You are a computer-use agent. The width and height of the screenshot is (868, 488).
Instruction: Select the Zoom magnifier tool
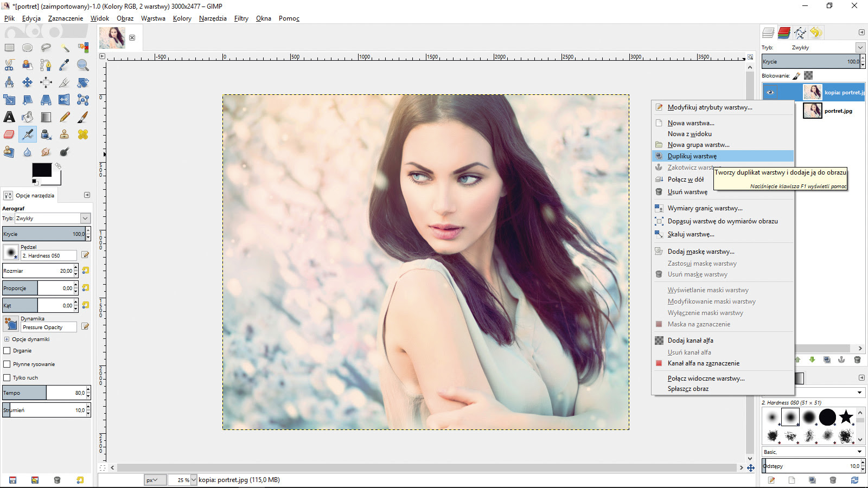(83, 65)
